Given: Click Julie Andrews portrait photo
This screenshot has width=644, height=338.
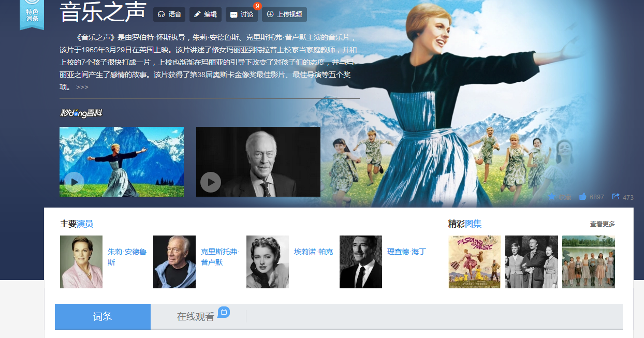Looking at the screenshot, I should click(x=81, y=262).
